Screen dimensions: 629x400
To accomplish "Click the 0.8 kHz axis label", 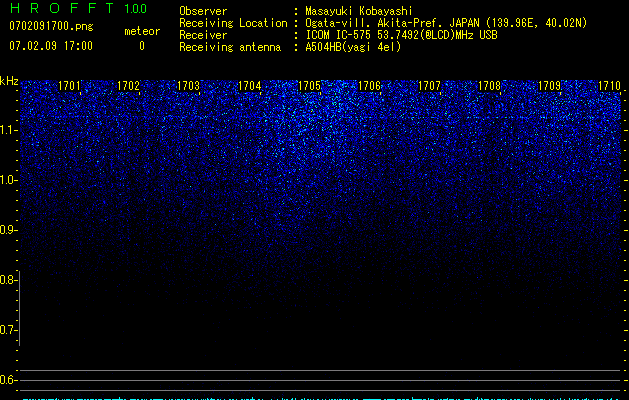I will [x=8, y=280].
